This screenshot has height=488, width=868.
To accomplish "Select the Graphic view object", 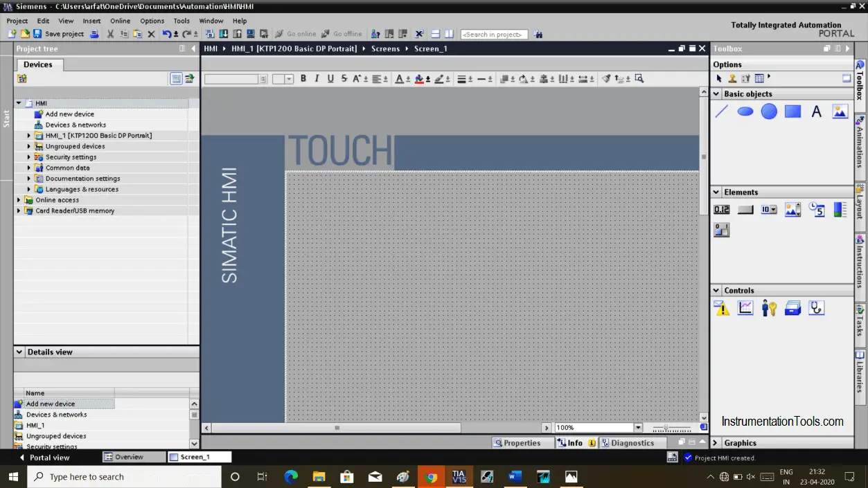I will tap(840, 111).
